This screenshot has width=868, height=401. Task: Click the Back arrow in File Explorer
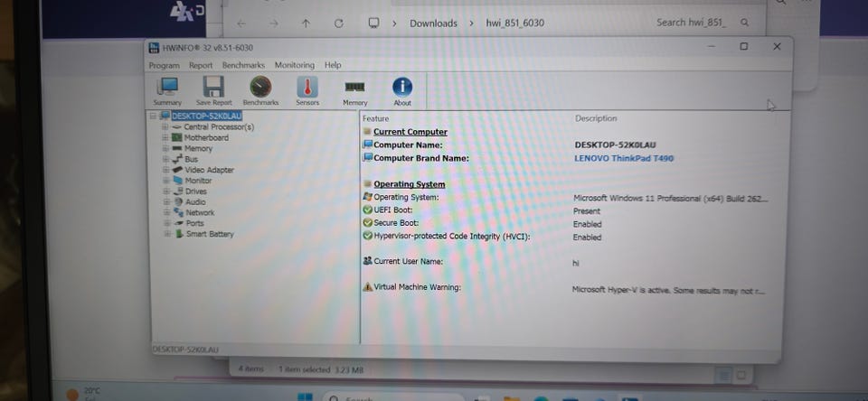241,23
